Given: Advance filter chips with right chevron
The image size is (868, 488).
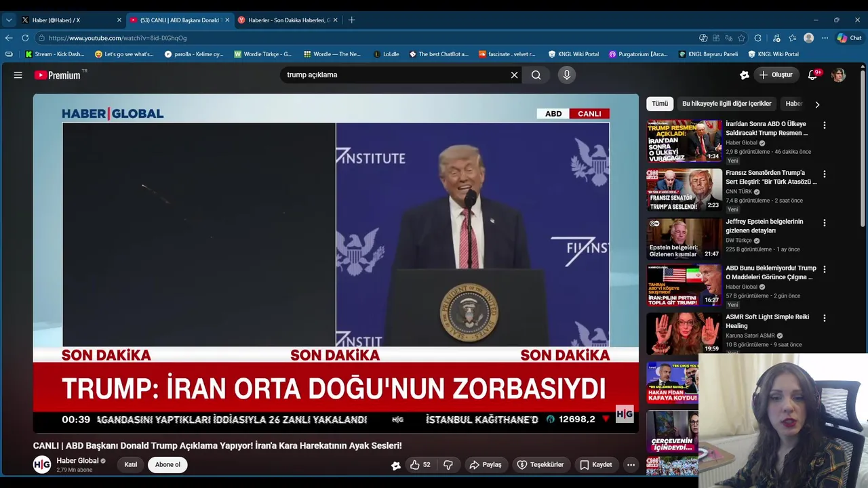Looking at the screenshot, I should click(x=817, y=104).
